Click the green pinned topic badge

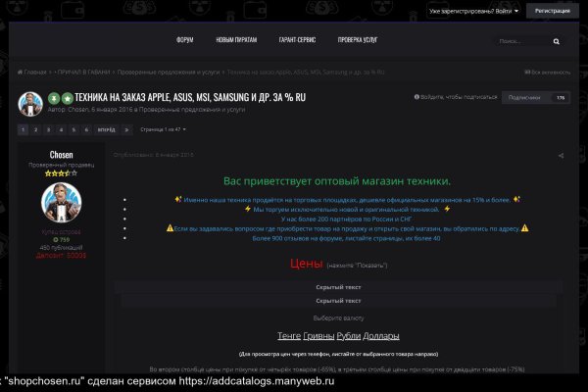(54, 98)
